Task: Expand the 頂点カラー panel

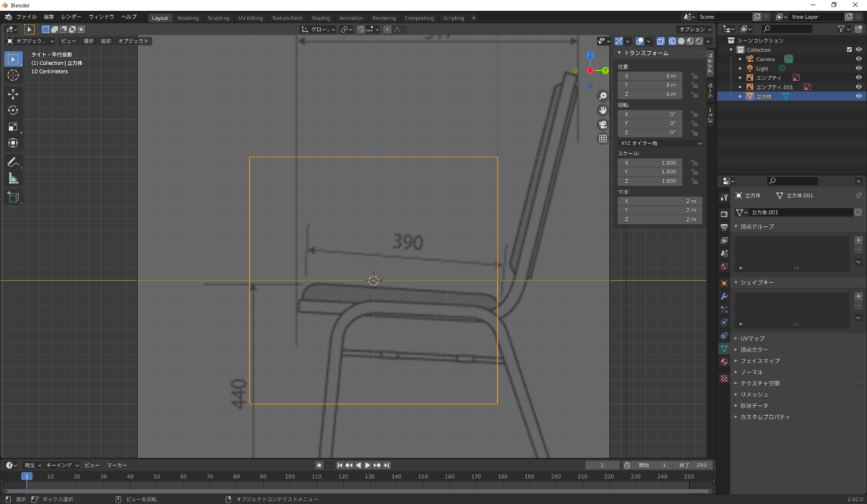Action: pos(754,349)
